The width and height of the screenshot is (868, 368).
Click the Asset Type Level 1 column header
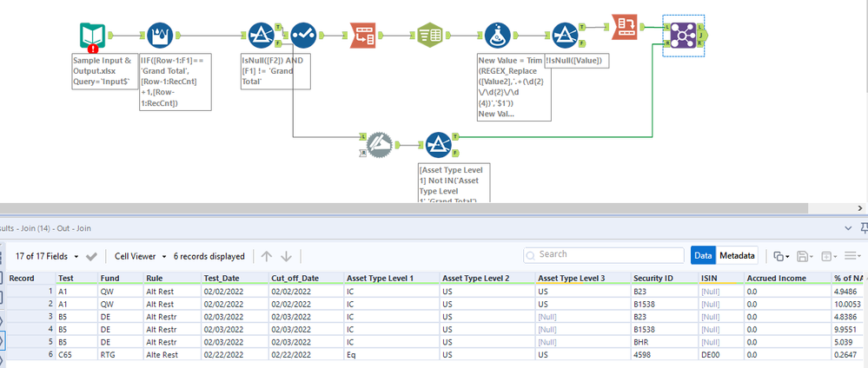pyautogui.click(x=381, y=278)
